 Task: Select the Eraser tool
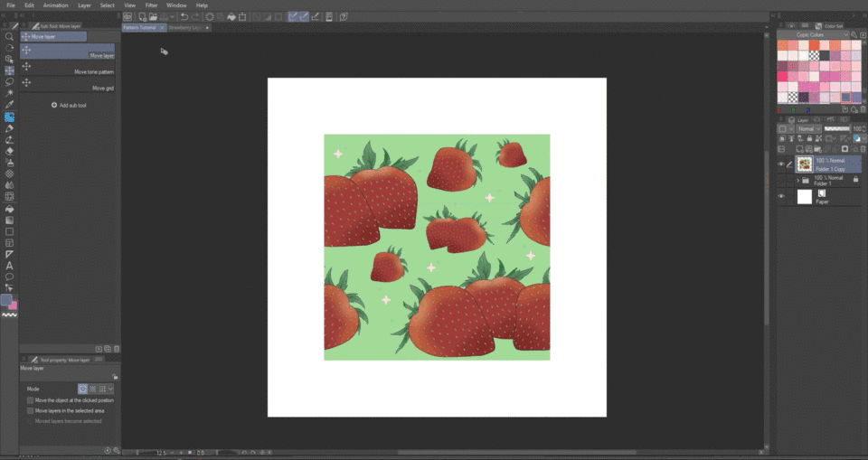(9, 151)
